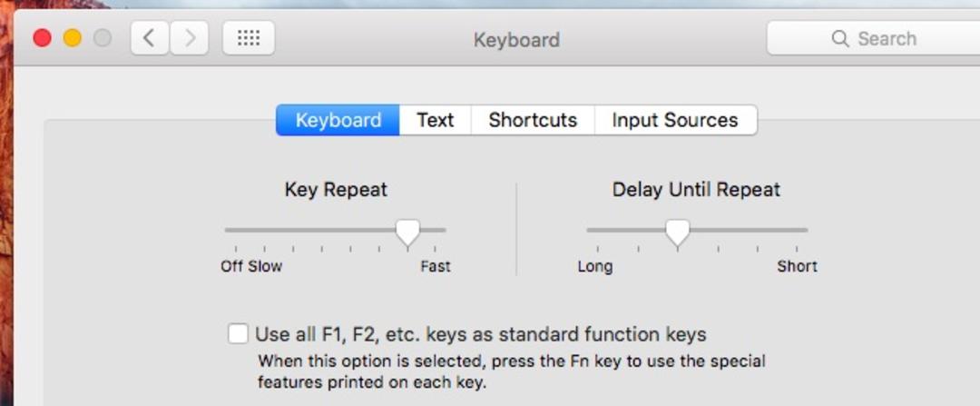Open the Shortcuts tab
980x406 pixels.
533,120
